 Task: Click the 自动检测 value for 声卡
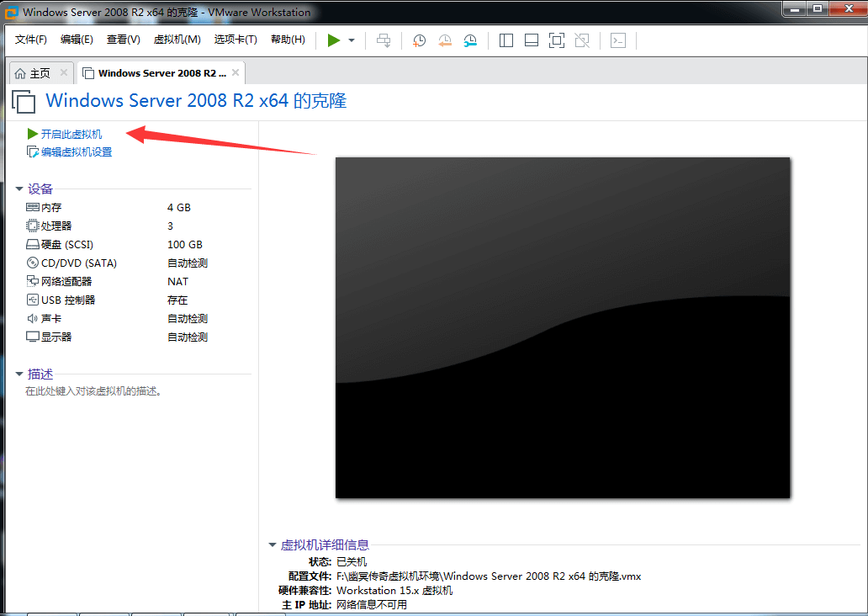(188, 319)
